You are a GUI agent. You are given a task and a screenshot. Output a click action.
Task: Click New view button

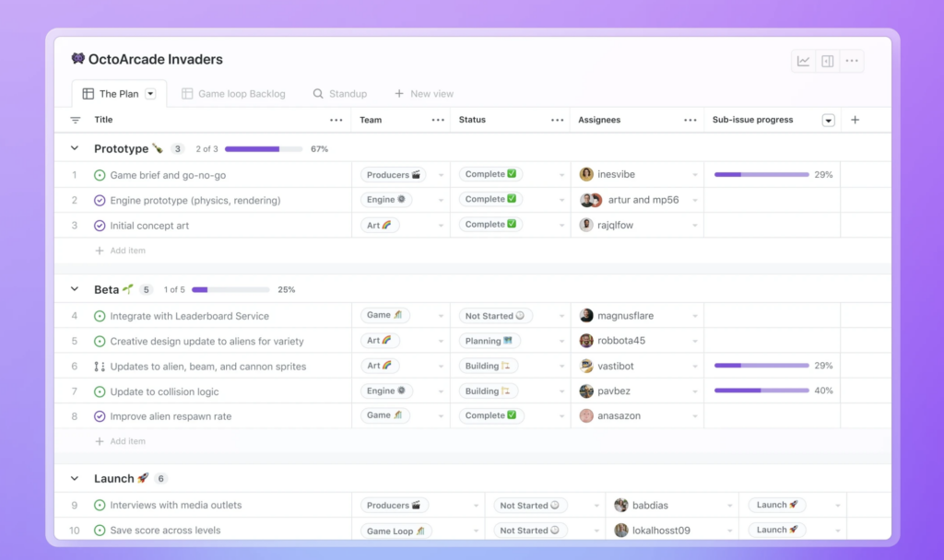point(424,94)
